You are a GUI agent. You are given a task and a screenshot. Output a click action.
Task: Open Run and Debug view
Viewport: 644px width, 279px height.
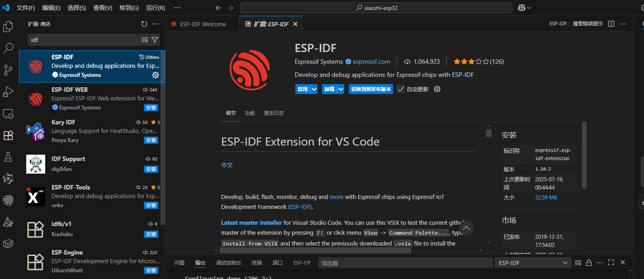(8, 91)
